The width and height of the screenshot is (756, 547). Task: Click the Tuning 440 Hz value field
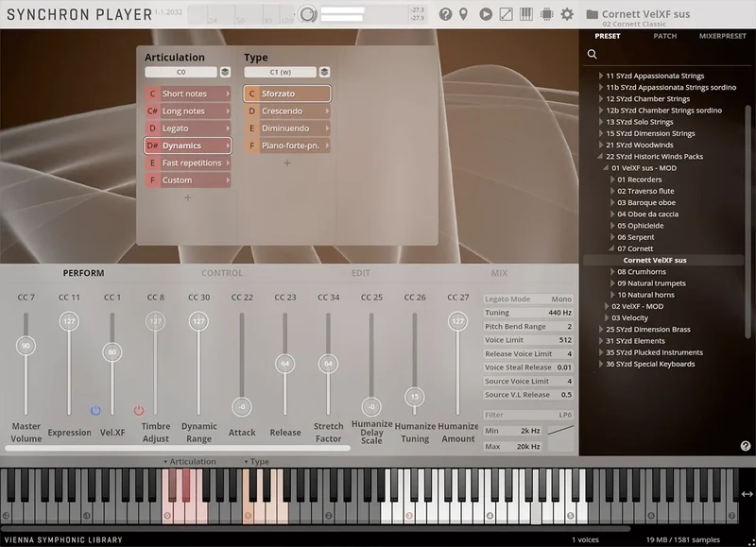pyautogui.click(x=528, y=313)
